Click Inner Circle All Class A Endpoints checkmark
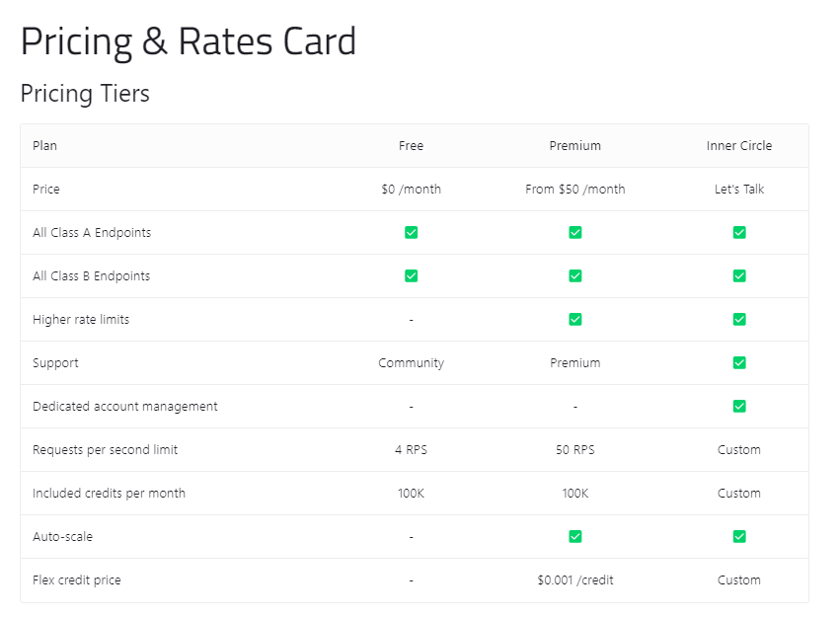Viewport: 840px width, 617px height. (739, 233)
